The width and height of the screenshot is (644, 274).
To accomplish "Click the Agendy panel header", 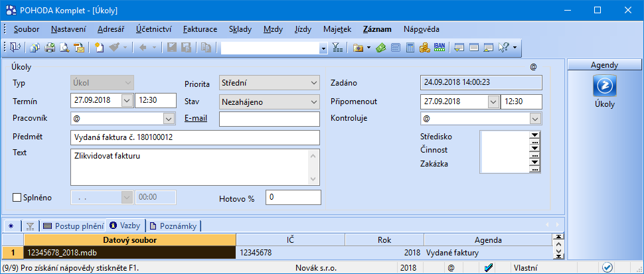I will coord(604,65).
